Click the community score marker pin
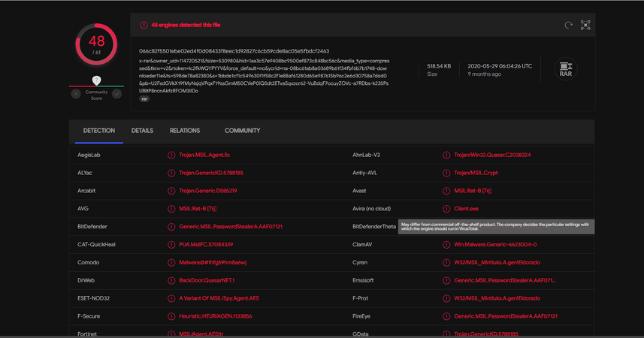Viewport: 644px width, 338px height. click(96, 80)
